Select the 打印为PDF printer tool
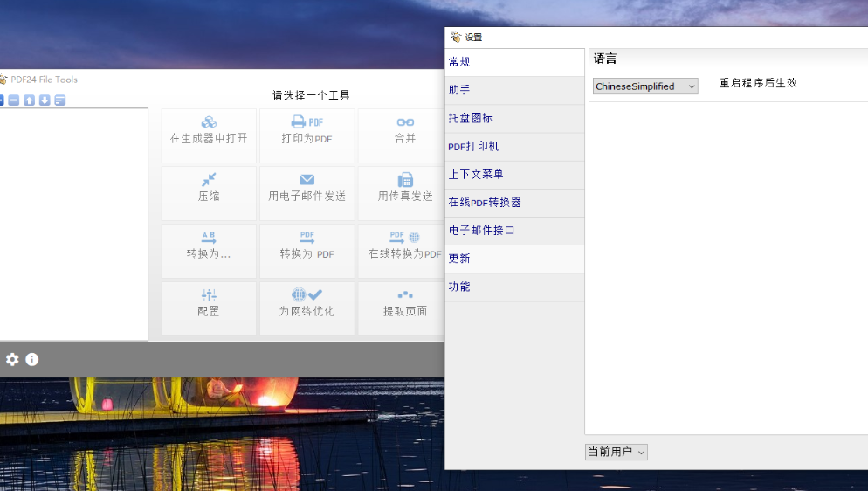868x491 pixels. click(307, 135)
